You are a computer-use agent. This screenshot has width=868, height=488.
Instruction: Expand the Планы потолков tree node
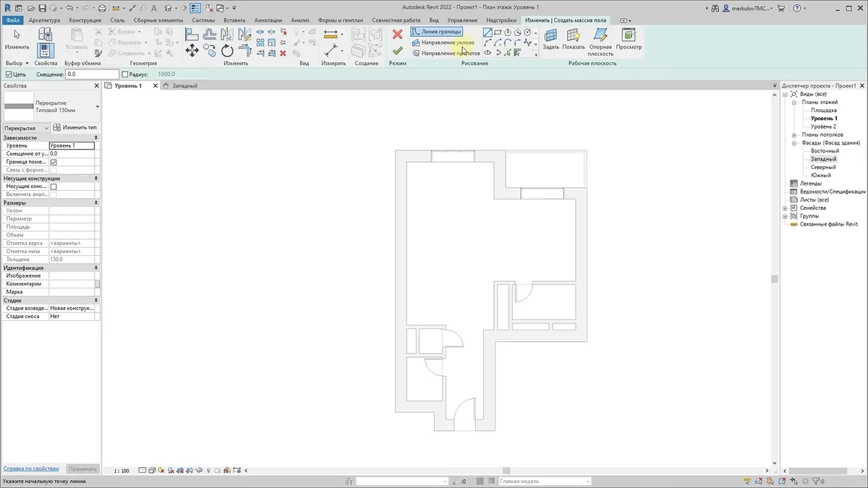point(793,134)
